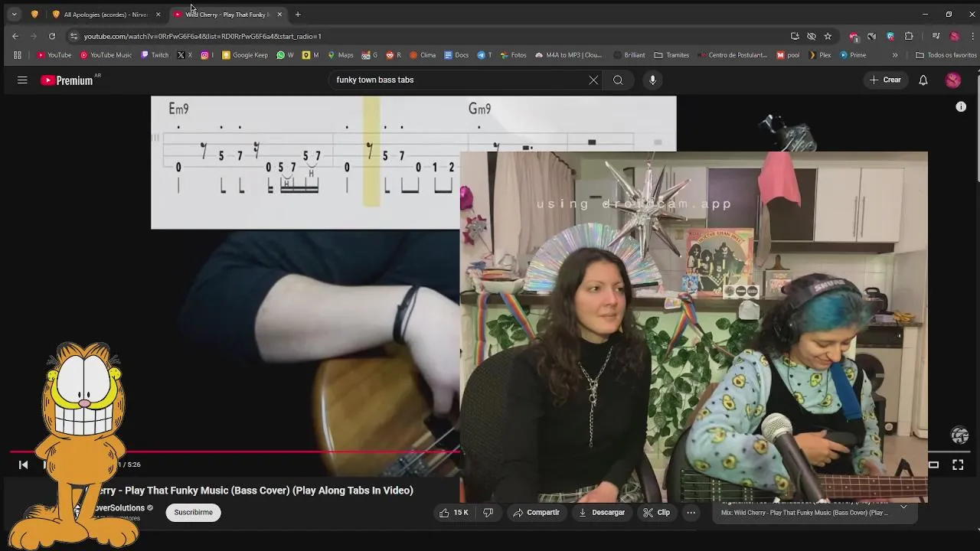
Task: Open the Clima bookmark
Action: pyautogui.click(x=423, y=55)
